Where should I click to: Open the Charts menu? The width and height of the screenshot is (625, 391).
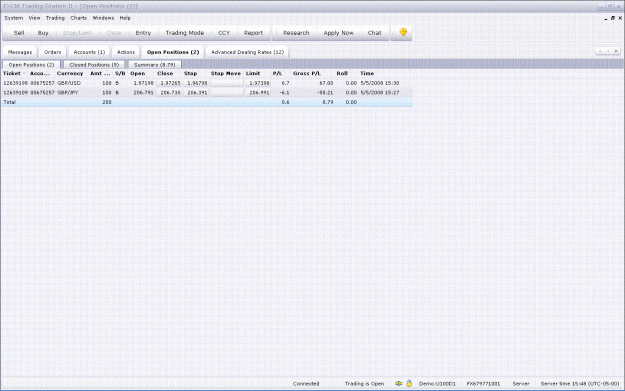pos(78,18)
